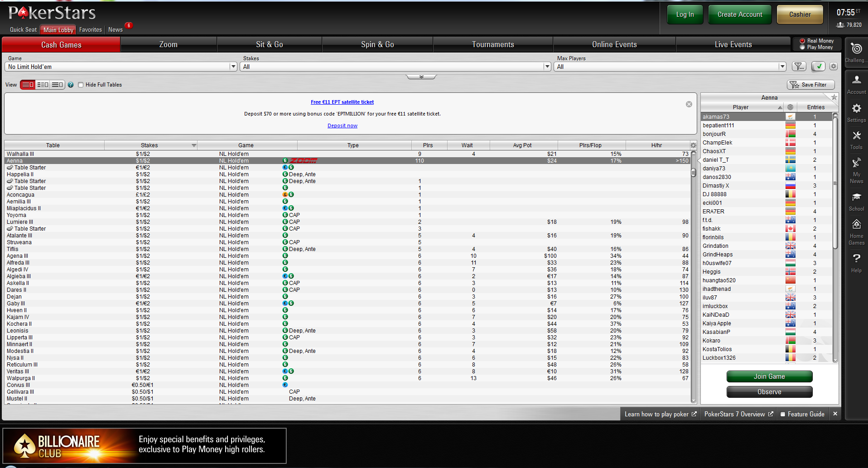Viewport: 868px width, 468px height.
Task: Click the Create Account button
Action: 740,14
